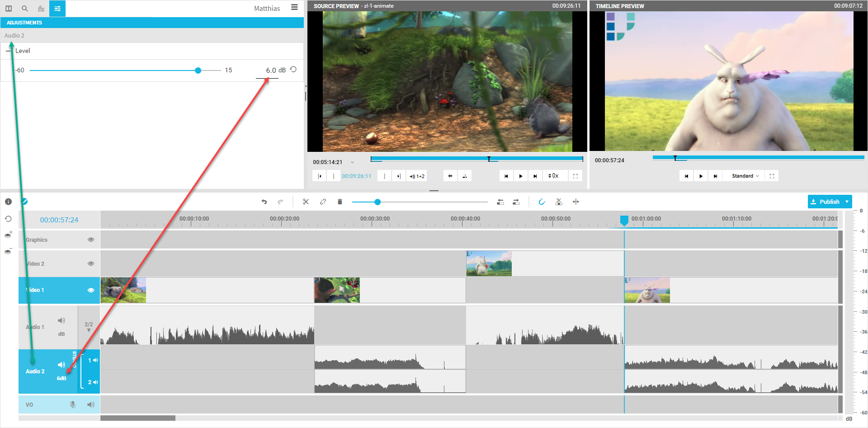Screen dimensions: 868x428
Task: Open the Standard preview quality dropdown
Action: [745, 176]
